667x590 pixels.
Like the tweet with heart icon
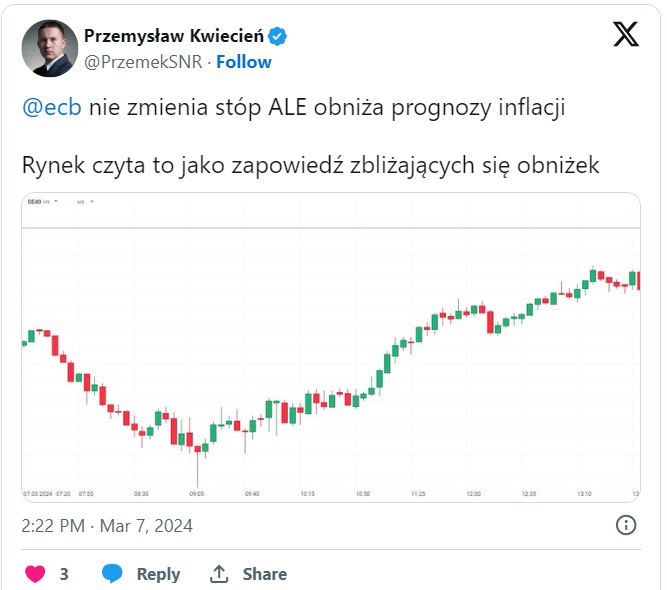click(x=35, y=574)
